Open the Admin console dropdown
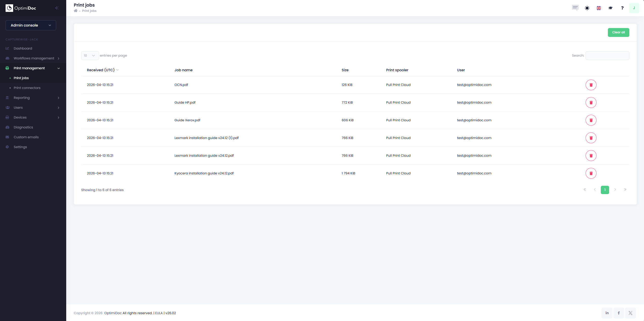Screen dimensions: 644x321 point(31,25)
